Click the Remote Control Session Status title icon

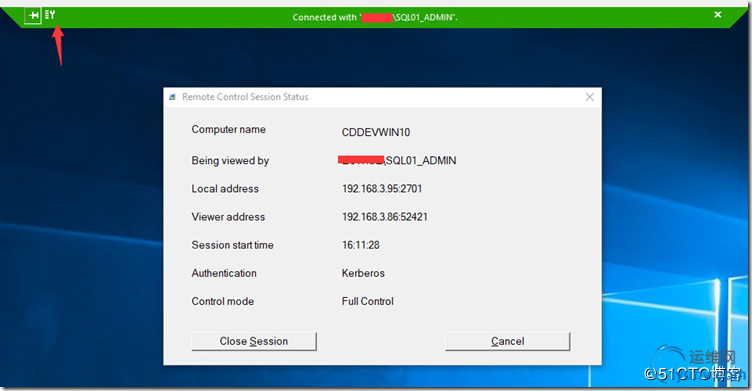[172, 97]
